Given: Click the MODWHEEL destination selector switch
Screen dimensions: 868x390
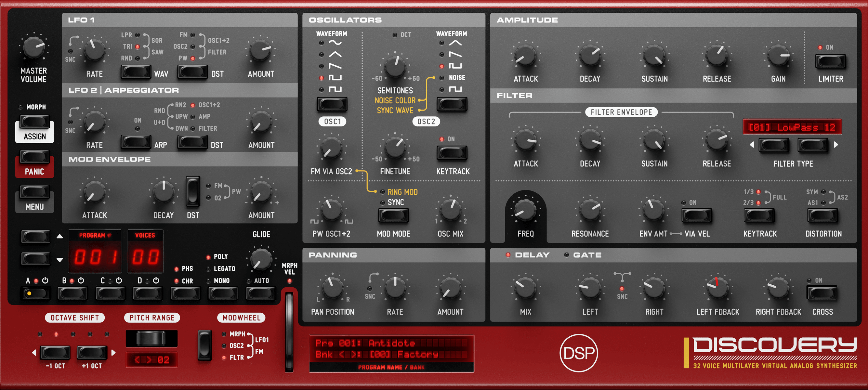Looking at the screenshot, I should tap(204, 345).
